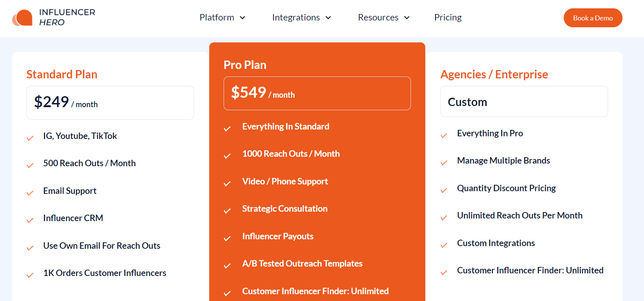
Task: Click the Book a Demo button
Action: [593, 18]
